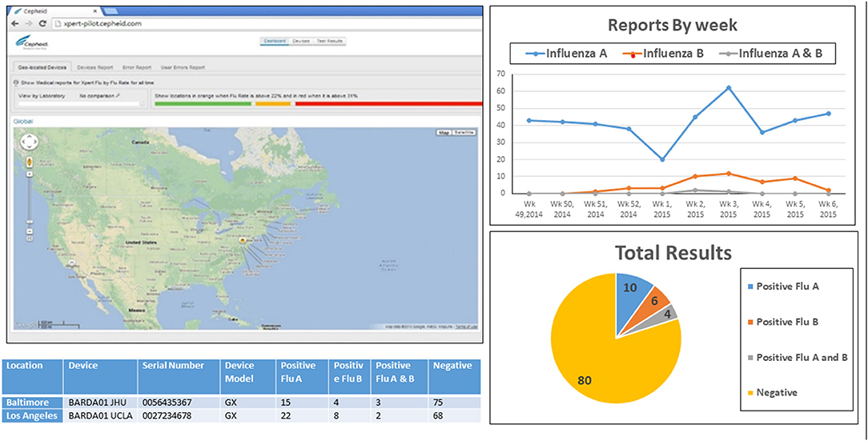Image resolution: width=868 pixels, height=441 pixels.
Task: Click the Negative legend swatch
Action: coord(749,393)
